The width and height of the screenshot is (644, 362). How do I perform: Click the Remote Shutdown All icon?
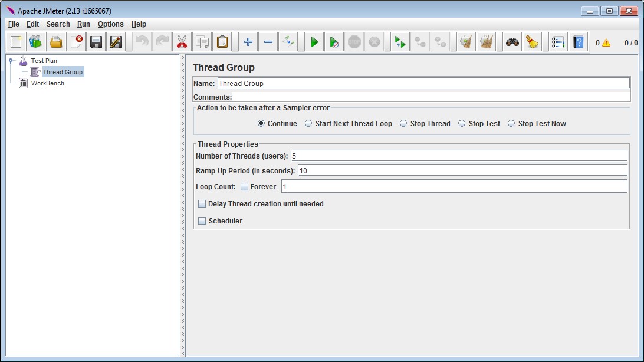[441, 42]
